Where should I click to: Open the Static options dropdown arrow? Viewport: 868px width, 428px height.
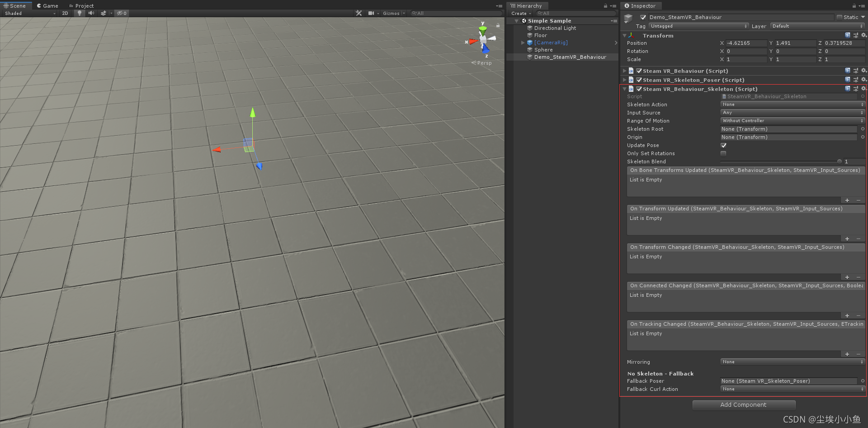point(863,17)
